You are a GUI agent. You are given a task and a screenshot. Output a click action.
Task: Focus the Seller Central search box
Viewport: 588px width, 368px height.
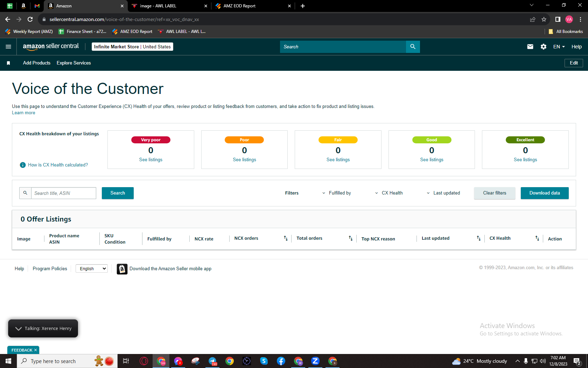[343, 47]
